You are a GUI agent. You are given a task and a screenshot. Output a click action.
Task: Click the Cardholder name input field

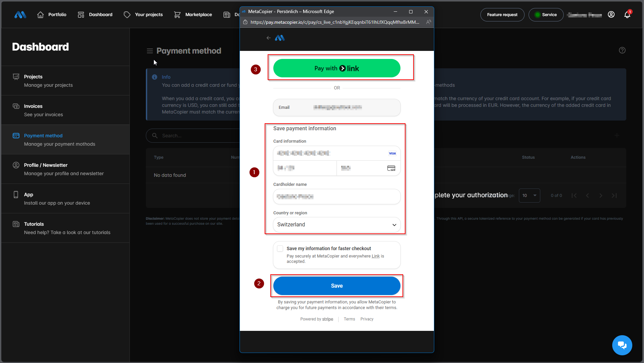(337, 197)
